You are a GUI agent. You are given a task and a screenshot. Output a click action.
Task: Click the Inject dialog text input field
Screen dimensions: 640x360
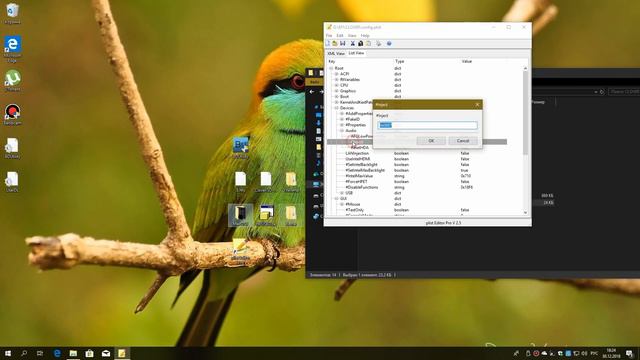click(x=427, y=125)
